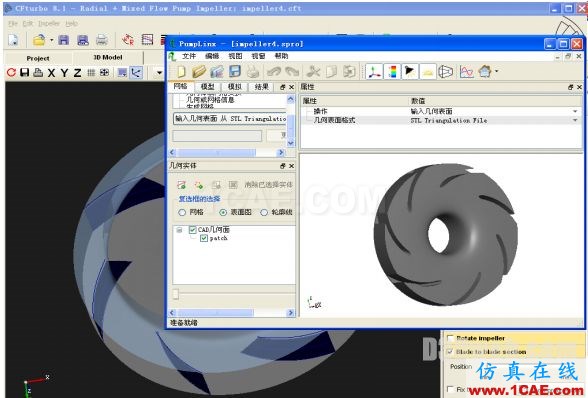Switch to the Project tab in CFturbo
Viewport: 588px width, 398px height.
pyautogui.click(x=38, y=58)
